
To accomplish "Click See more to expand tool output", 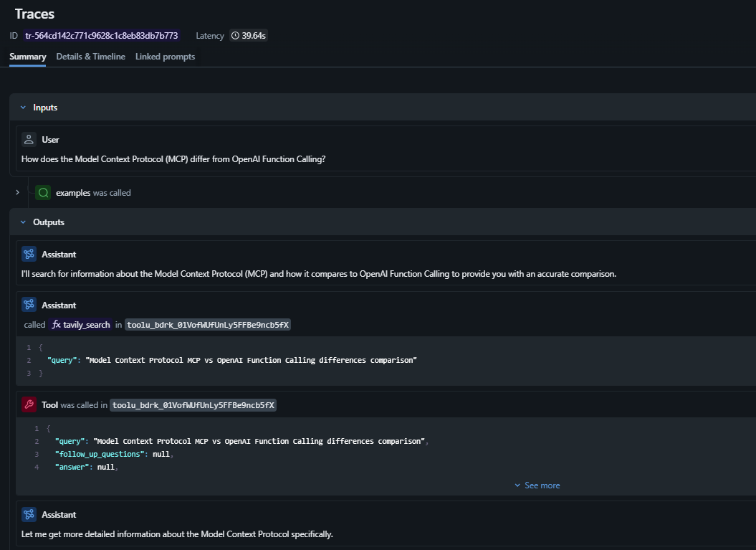I will [537, 485].
